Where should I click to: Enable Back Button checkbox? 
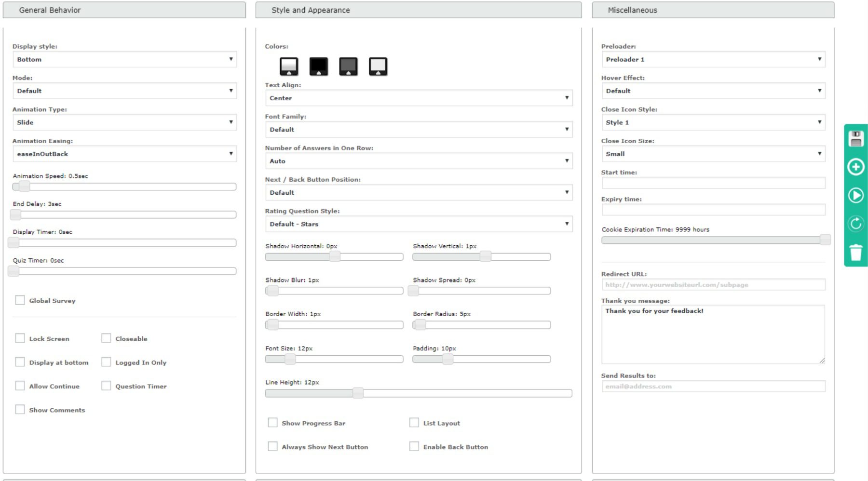(414, 446)
